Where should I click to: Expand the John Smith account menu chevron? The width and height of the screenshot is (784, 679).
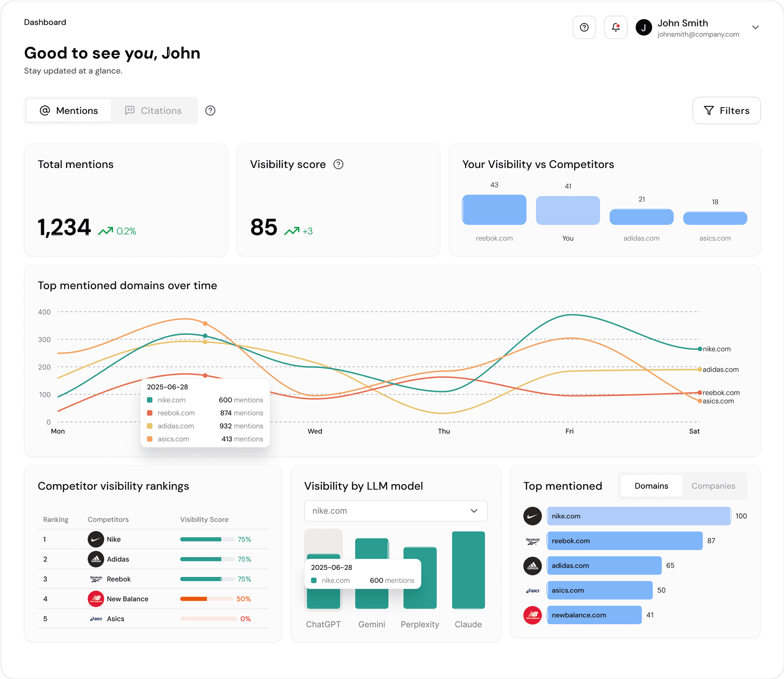(755, 27)
